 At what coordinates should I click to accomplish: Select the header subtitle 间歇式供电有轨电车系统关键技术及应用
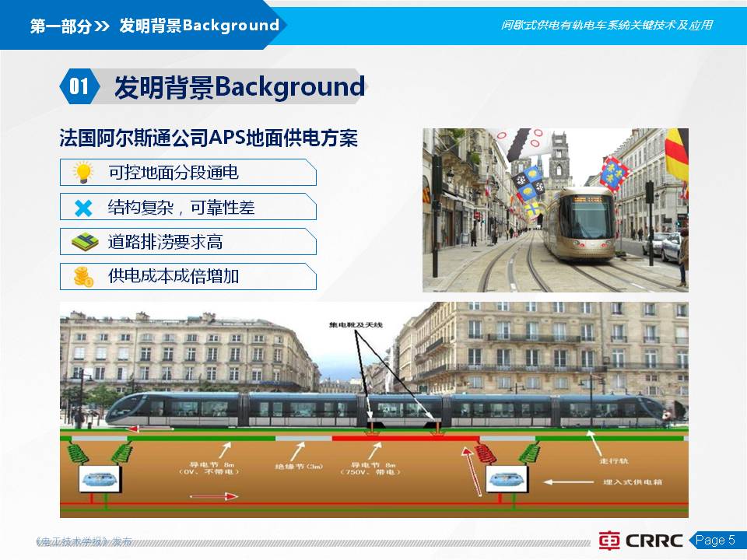pos(606,25)
